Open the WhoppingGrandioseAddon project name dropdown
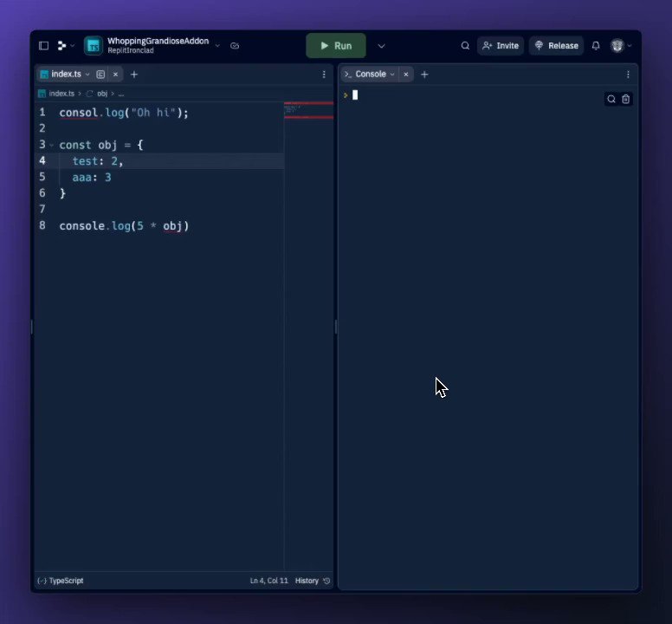Screen dimensions: 672x624 [217, 45]
